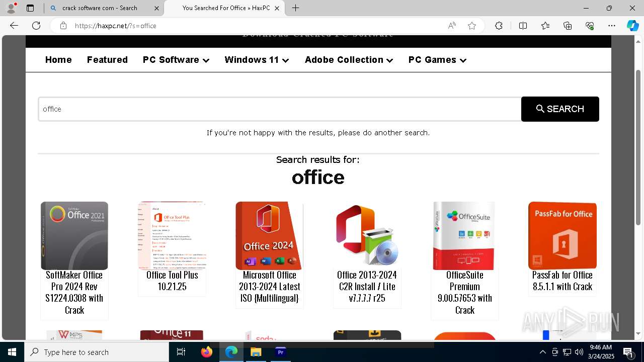Open the taskbar clock showing 9:46 AM

click(x=601, y=352)
